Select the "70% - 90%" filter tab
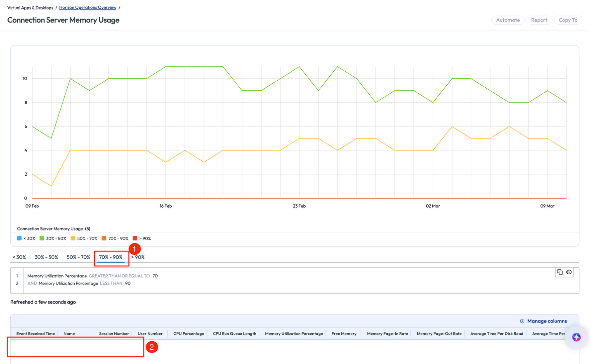The image size is (590, 364). point(111,257)
